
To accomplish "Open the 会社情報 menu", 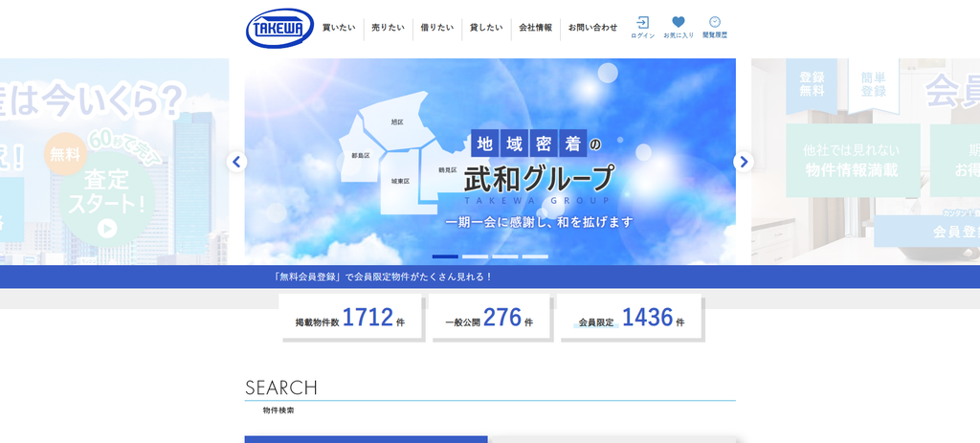I will pyautogui.click(x=536, y=28).
